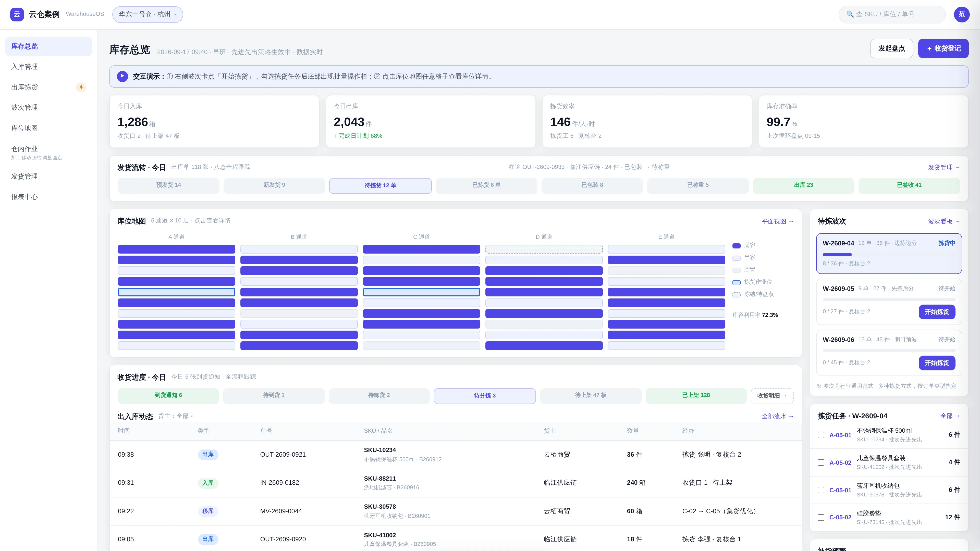Click the SKU search input field
This screenshot has width=980, height=551.
[892, 15]
